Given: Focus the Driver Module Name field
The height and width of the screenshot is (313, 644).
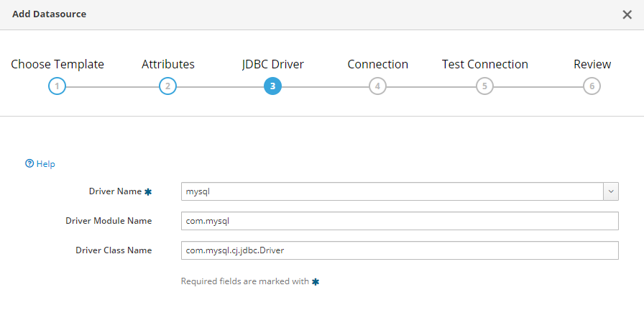Looking at the screenshot, I should tap(400, 221).
